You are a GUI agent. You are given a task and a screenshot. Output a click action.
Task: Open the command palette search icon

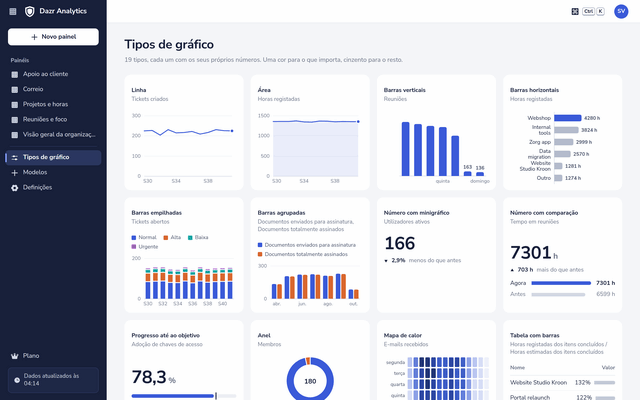575,11
